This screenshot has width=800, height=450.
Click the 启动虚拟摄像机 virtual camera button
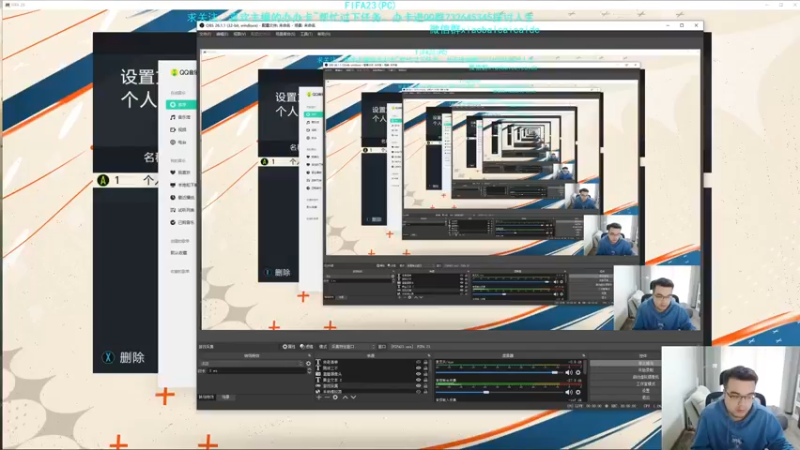point(626,377)
